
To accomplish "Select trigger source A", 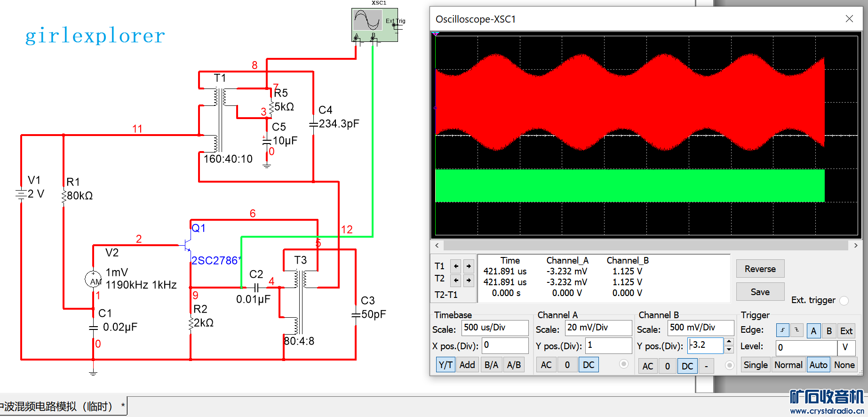I will (813, 331).
